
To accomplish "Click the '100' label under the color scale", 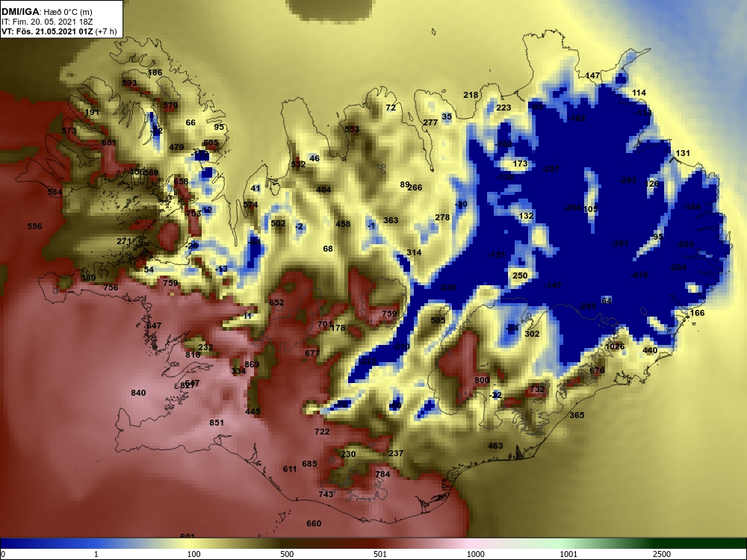I will pyautogui.click(x=193, y=554).
